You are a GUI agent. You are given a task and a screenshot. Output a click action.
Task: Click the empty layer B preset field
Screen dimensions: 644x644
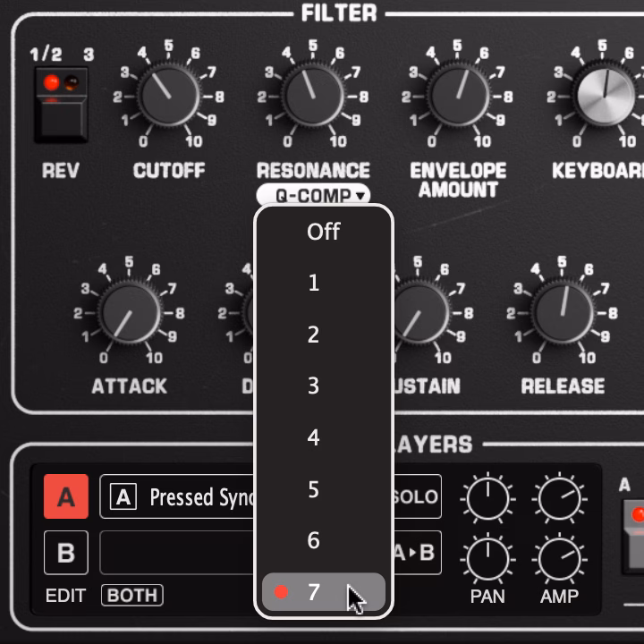tap(177, 553)
